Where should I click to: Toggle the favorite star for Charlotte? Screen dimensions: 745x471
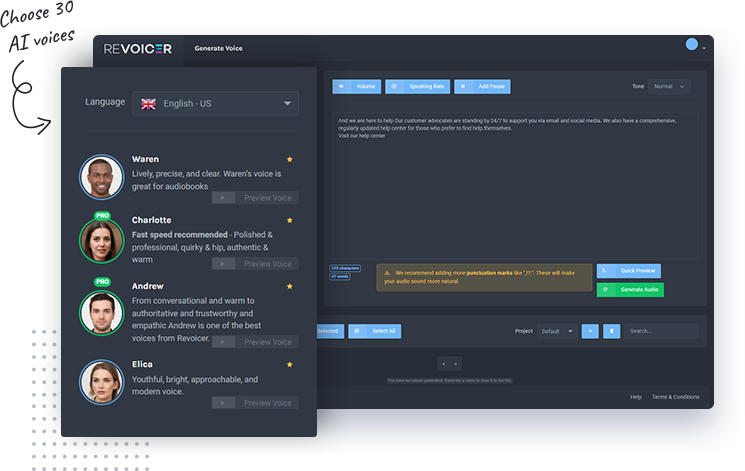[290, 220]
